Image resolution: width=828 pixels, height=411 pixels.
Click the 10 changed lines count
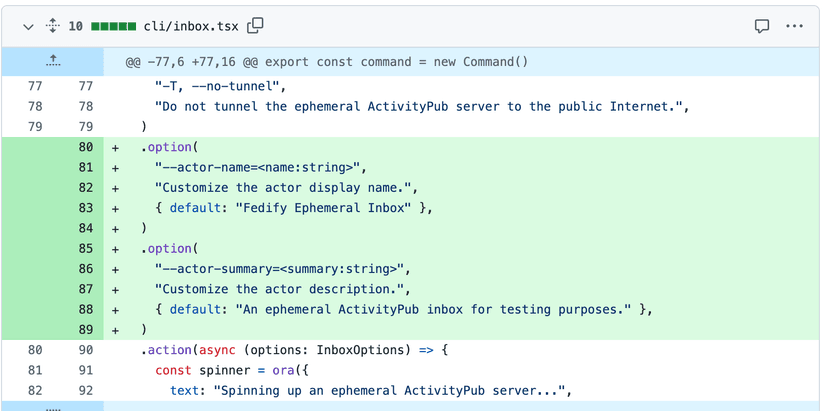pos(75,26)
